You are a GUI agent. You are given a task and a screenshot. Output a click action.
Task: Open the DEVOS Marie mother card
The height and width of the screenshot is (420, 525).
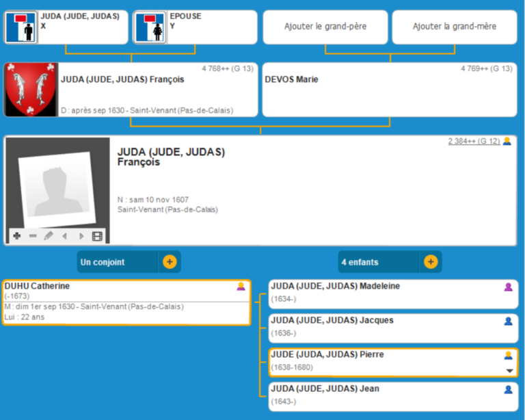[390, 90]
